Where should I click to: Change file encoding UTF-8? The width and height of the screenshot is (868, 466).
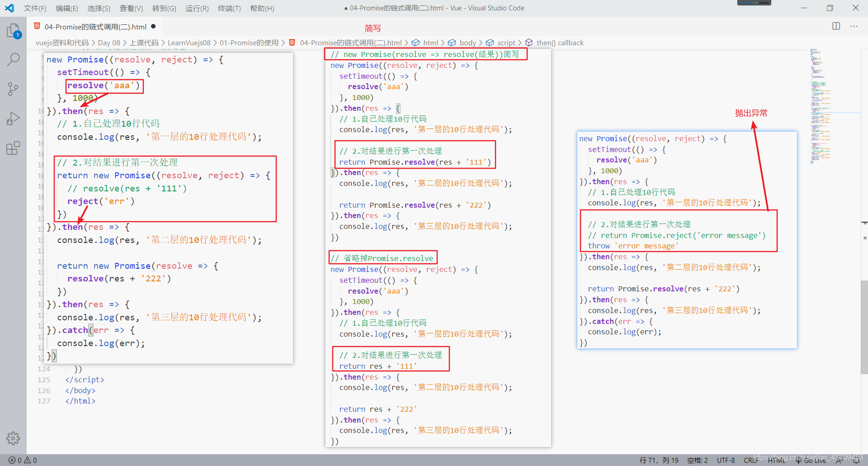[x=726, y=460]
